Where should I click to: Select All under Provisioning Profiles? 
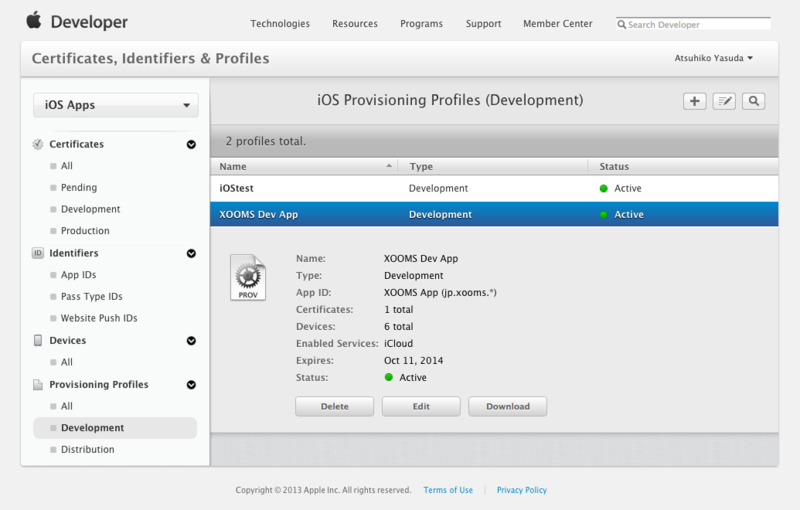[67, 406]
